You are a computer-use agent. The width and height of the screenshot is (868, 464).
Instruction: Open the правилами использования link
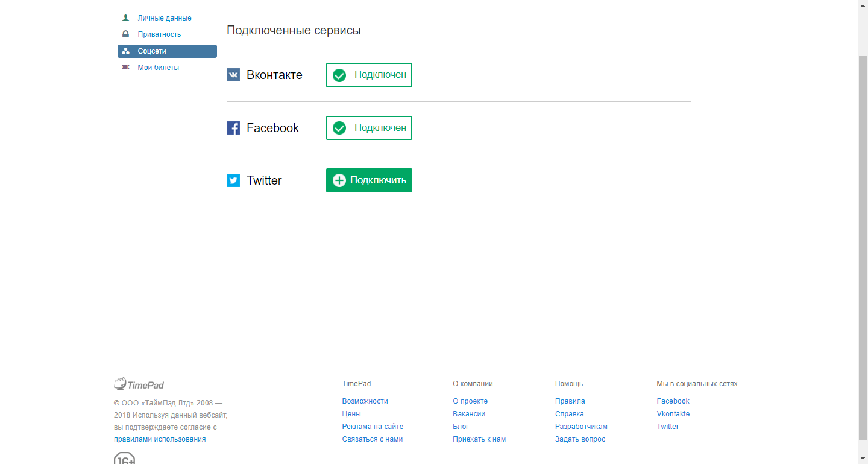(160, 439)
